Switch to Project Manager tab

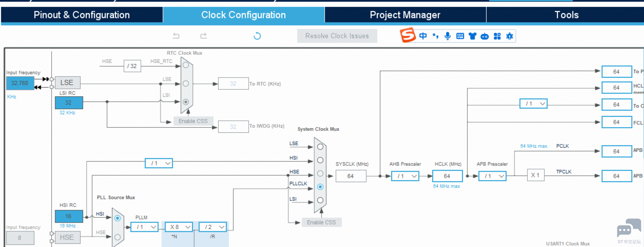405,15
